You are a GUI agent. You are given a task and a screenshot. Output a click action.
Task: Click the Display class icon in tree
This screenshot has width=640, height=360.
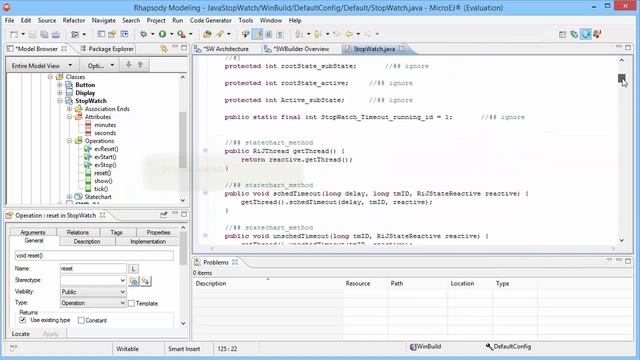tap(69, 93)
